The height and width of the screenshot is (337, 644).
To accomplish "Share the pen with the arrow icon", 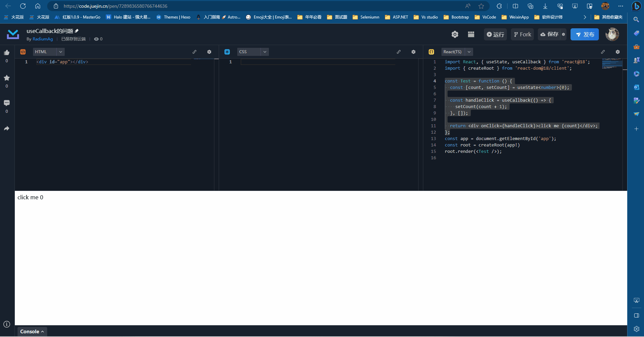I will (x=7, y=128).
